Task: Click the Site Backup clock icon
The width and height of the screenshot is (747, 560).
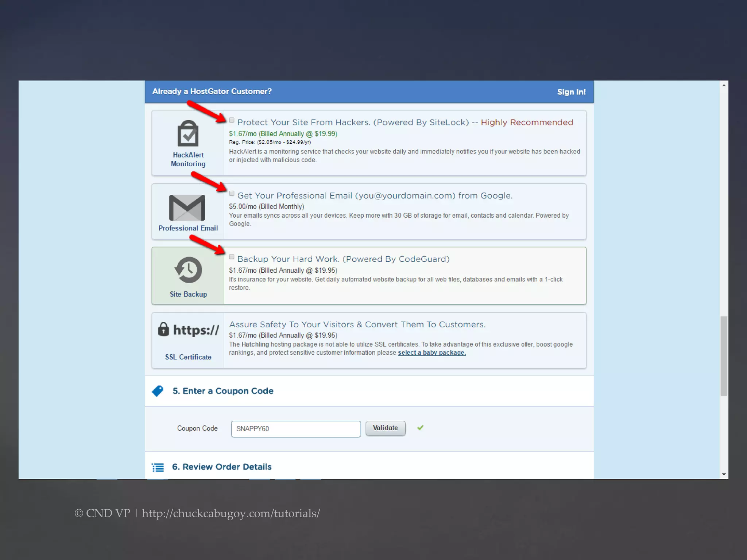Action: pos(188,270)
